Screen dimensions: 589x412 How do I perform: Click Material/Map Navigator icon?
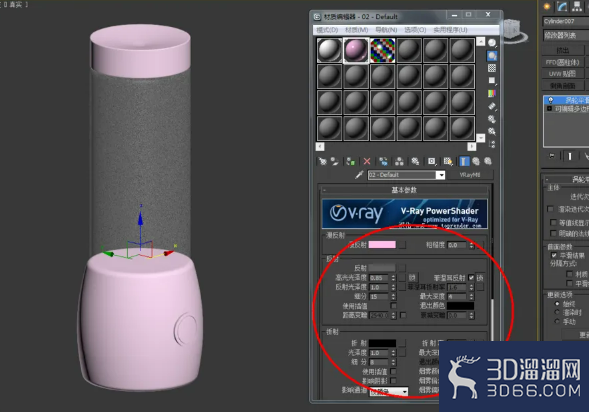click(x=492, y=144)
